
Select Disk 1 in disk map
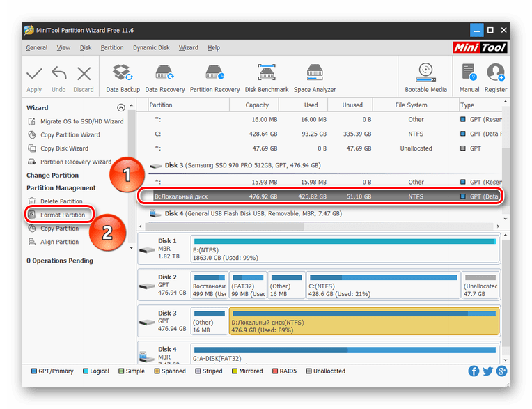(164, 249)
